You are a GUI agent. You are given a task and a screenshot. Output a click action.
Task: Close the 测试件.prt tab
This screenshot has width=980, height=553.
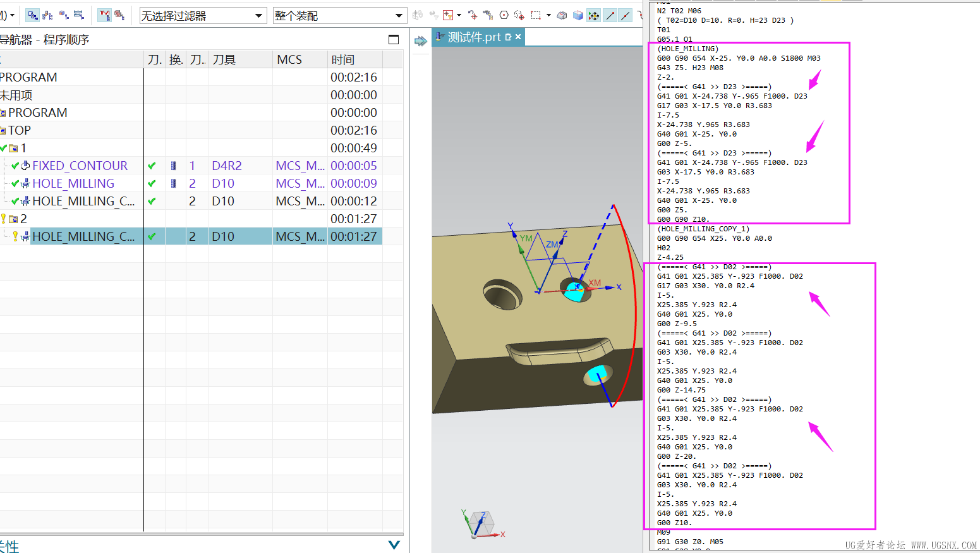pyautogui.click(x=518, y=37)
